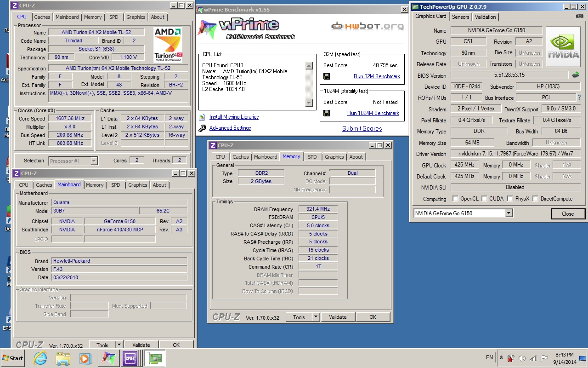588x368 pixels.
Task: Switch to CPU-Z via its taskbar icon
Action: (x=130, y=358)
